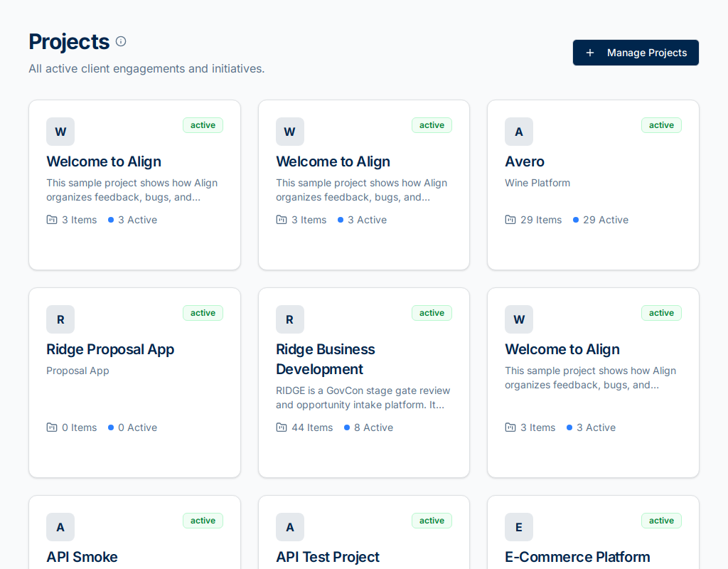This screenshot has height=569, width=728.
Task: Click R avatar on Ridge Business Development card
Action: 290,319
